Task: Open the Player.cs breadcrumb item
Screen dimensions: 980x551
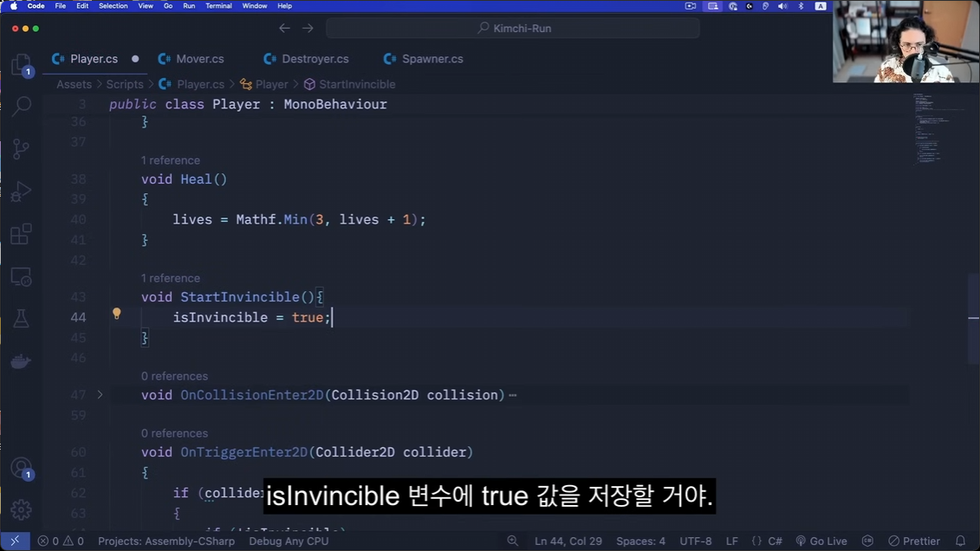Action: (191, 84)
